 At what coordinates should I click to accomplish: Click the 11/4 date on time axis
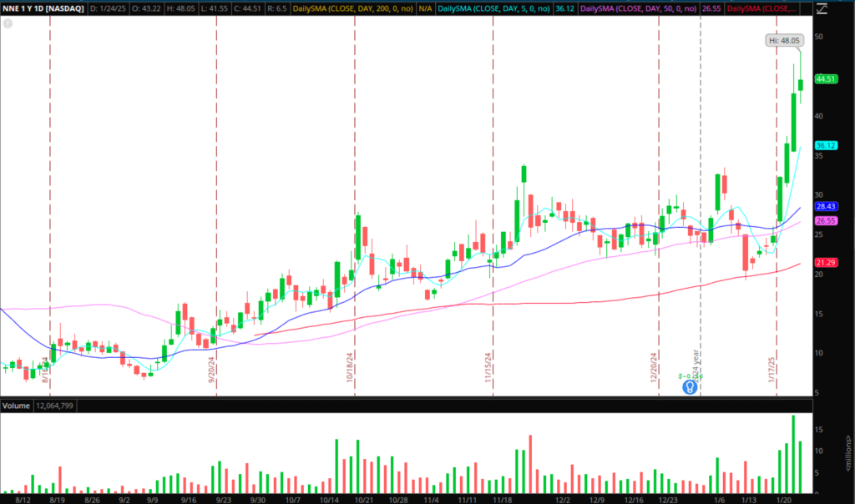[x=432, y=500]
